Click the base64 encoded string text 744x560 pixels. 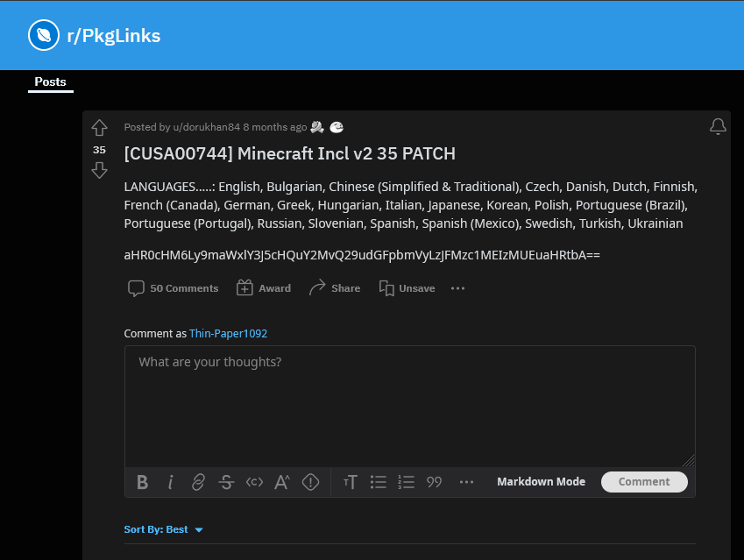pyautogui.click(x=362, y=255)
